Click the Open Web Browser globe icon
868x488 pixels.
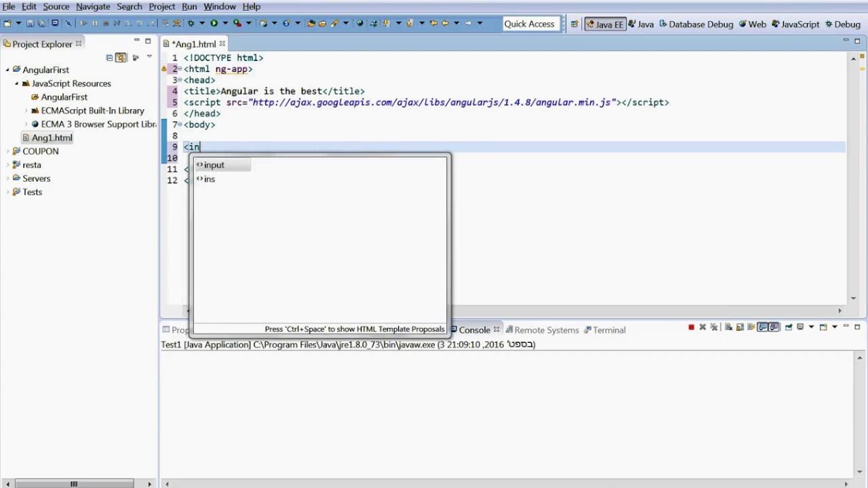click(x=359, y=23)
